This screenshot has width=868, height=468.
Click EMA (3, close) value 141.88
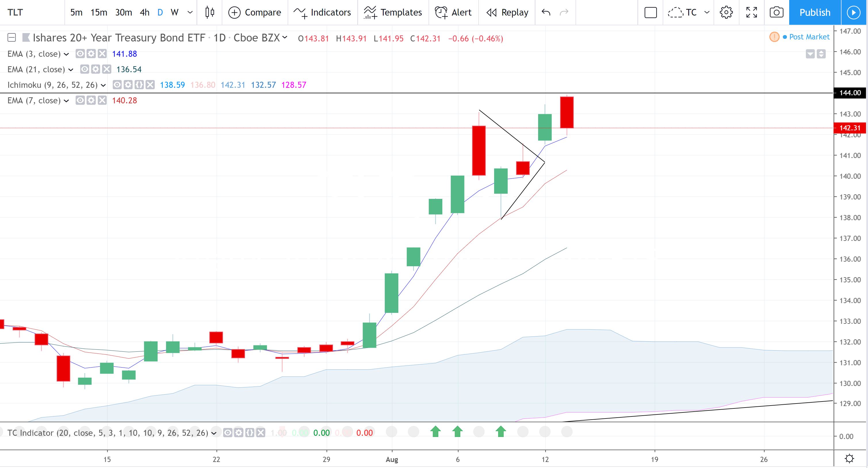coord(124,54)
